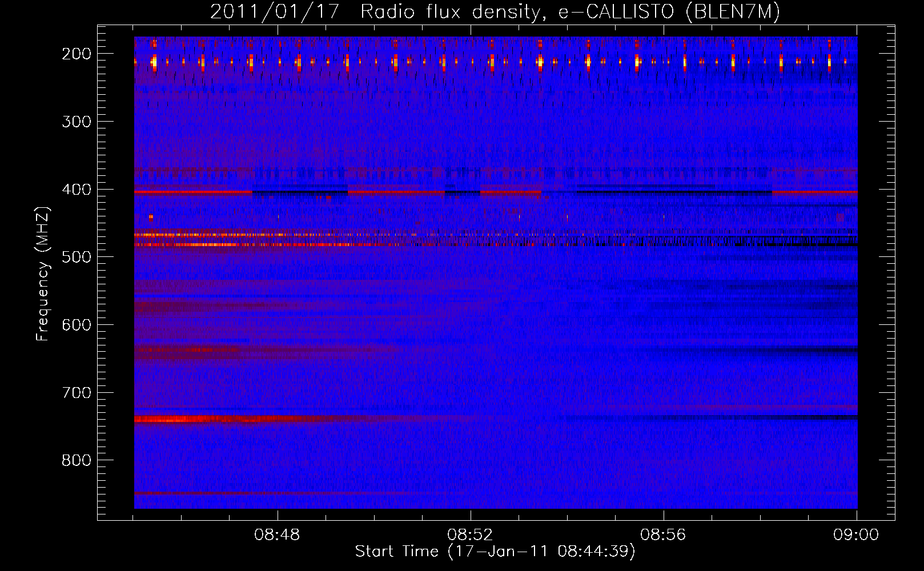
Task: Click the 09:00 time tick label
Action: pyautogui.click(x=855, y=535)
